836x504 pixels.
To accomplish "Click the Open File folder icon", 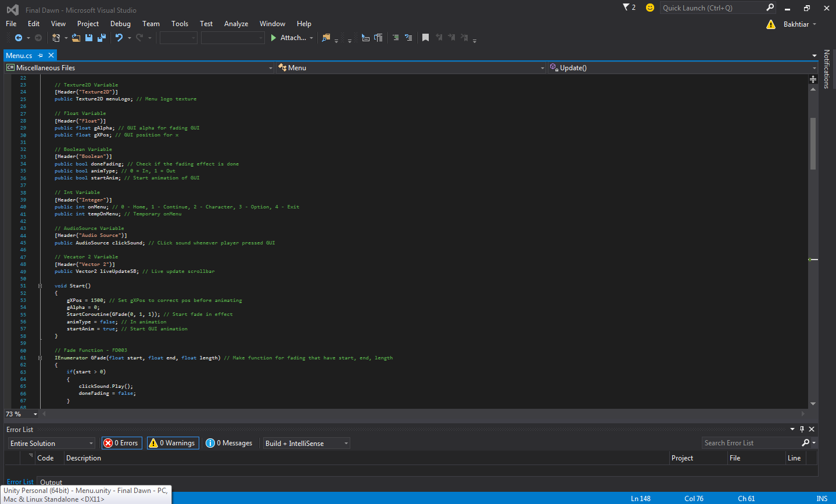I will pos(76,38).
